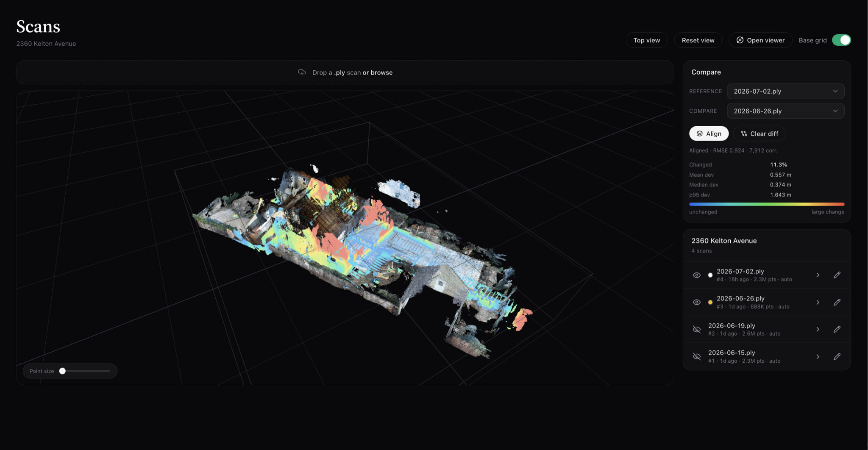Expand the 2026-06-26.ply row chevron
Viewport: 868px width, 450px height.
(x=818, y=302)
